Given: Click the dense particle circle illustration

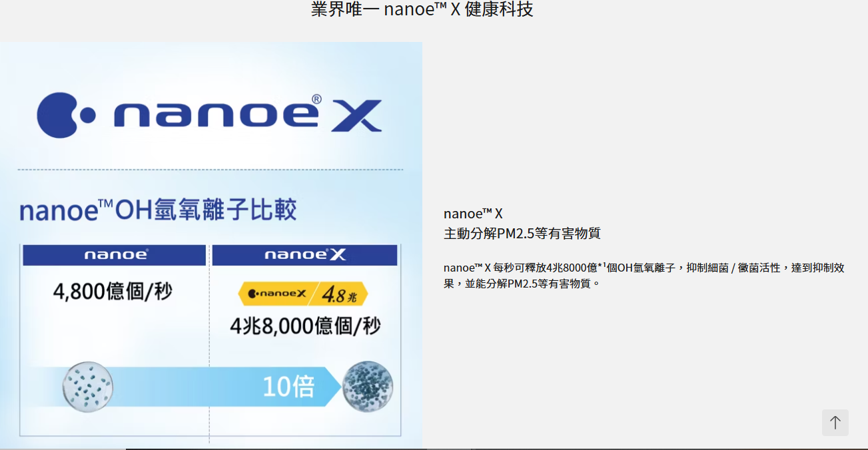Looking at the screenshot, I should [368, 387].
